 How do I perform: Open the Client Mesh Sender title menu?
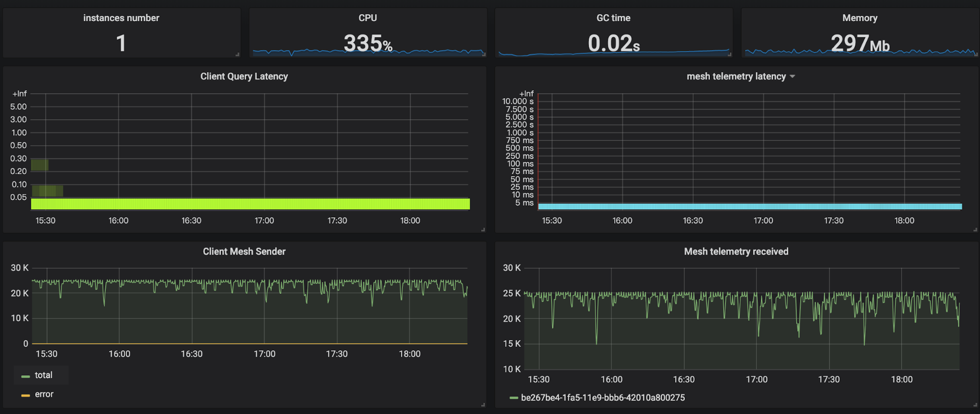pyautogui.click(x=244, y=252)
